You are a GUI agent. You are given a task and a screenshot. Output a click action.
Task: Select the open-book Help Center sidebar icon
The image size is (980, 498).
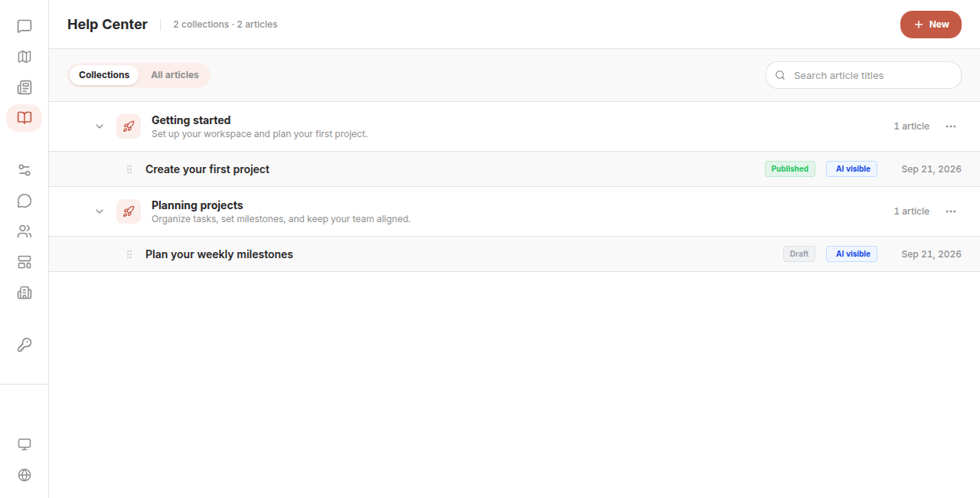click(24, 118)
